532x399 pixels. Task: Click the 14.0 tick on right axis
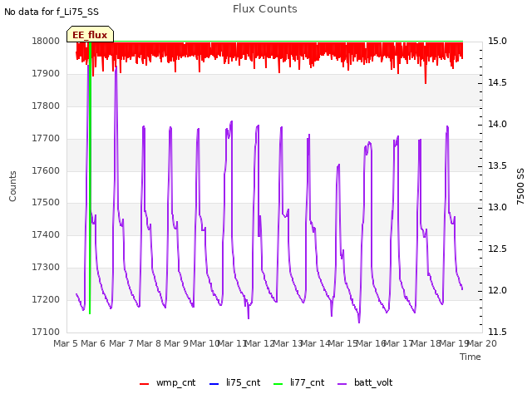point(497,124)
